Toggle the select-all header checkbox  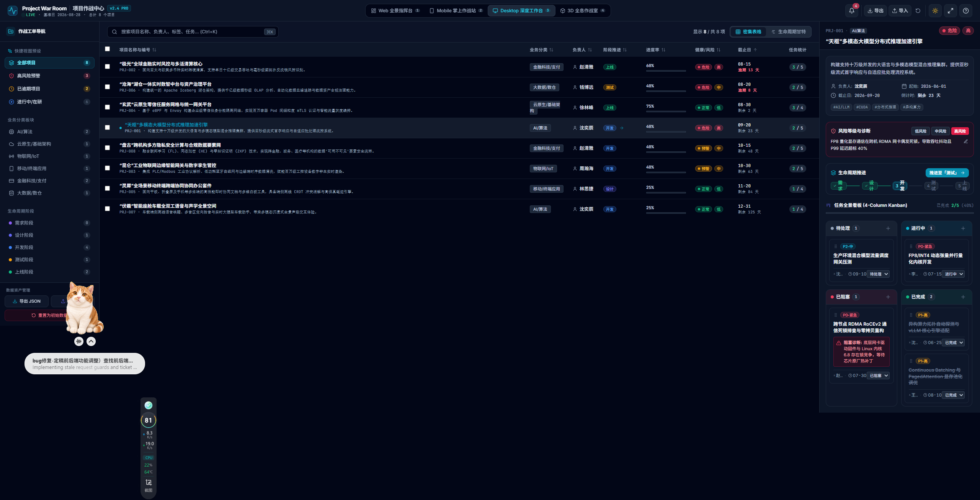point(108,49)
